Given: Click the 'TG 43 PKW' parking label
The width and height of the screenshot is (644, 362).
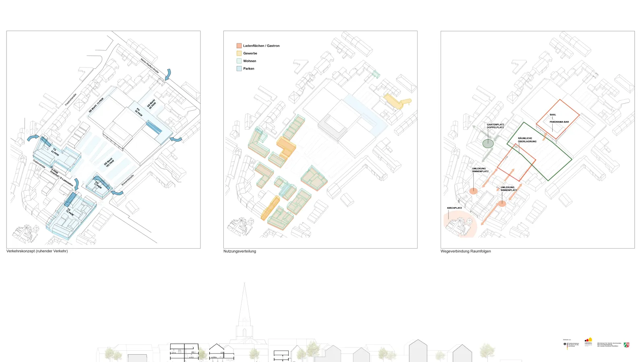Looking at the screenshot, I should click(x=55, y=152).
